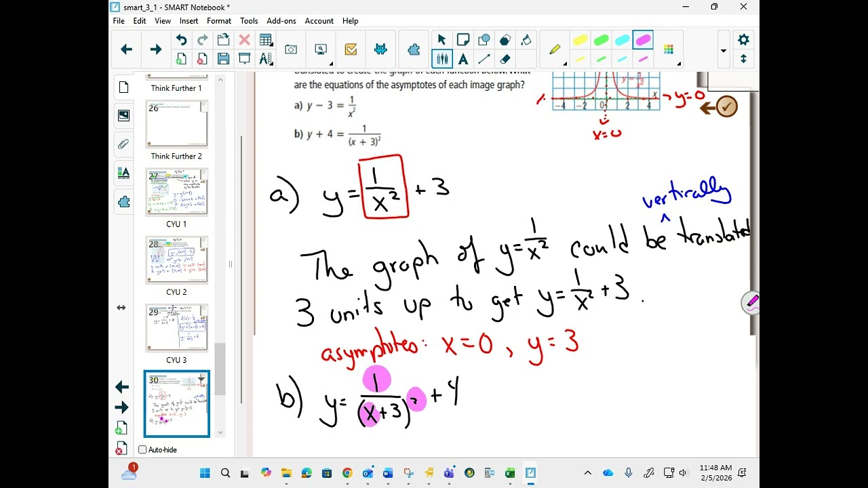Viewport: 868px width, 488px height.
Task: Open the Tools menu
Action: (249, 21)
